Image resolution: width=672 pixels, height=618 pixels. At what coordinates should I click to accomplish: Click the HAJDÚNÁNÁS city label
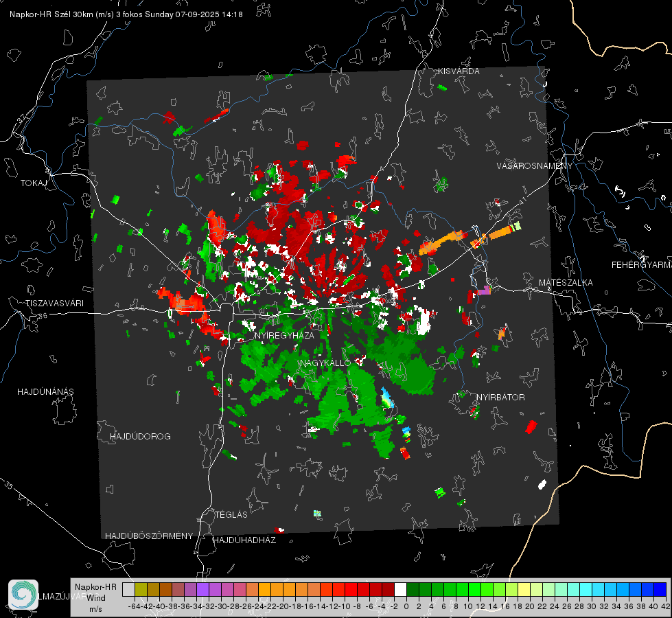(x=45, y=392)
